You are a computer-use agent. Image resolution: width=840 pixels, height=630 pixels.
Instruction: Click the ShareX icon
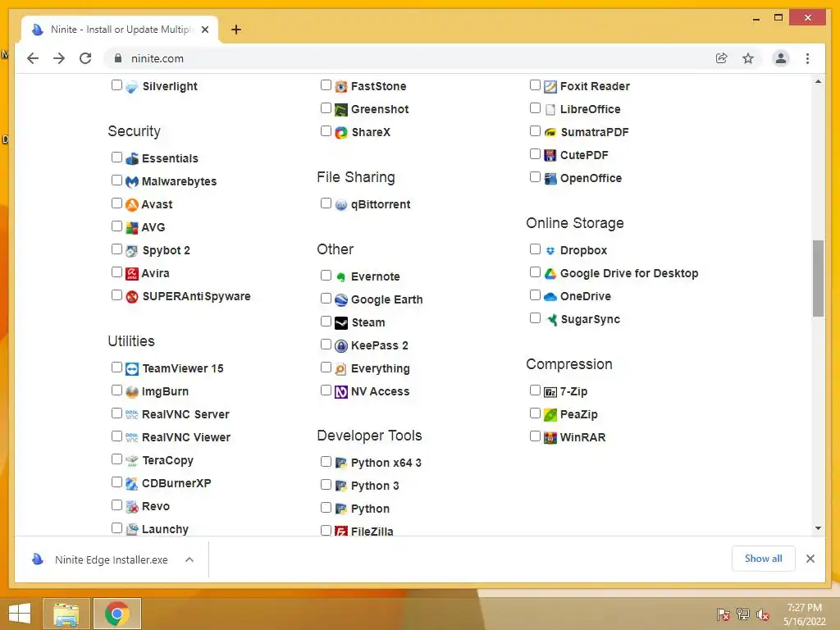click(x=341, y=132)
